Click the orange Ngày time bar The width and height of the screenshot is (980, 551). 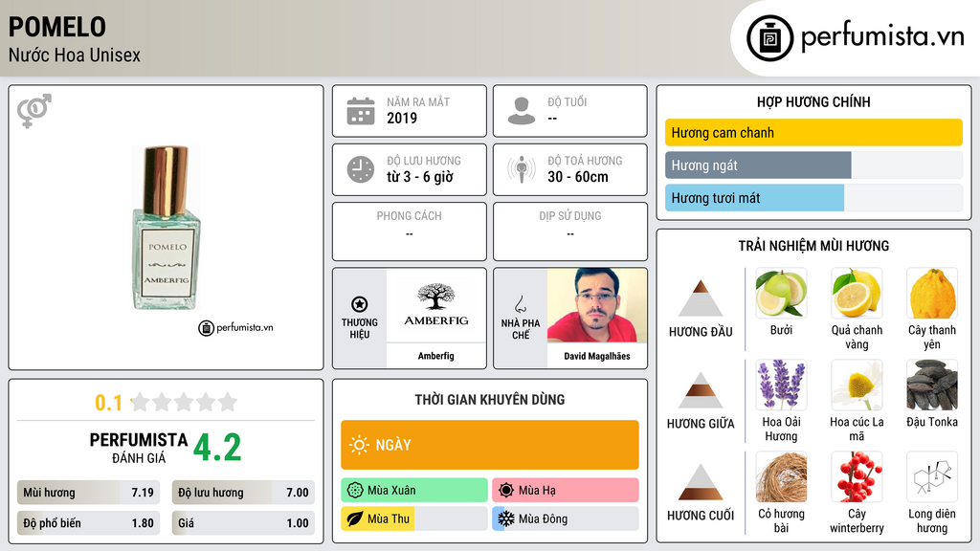pos(490,445)
